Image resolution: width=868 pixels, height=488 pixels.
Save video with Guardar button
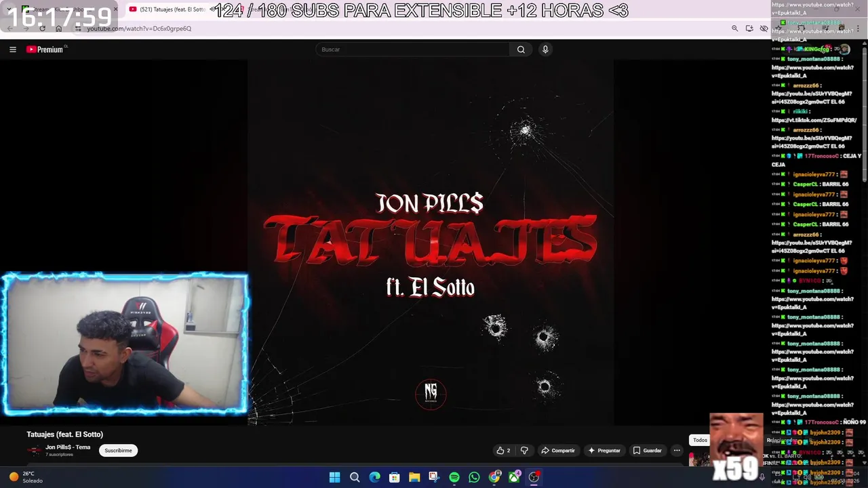pos(647,451)
